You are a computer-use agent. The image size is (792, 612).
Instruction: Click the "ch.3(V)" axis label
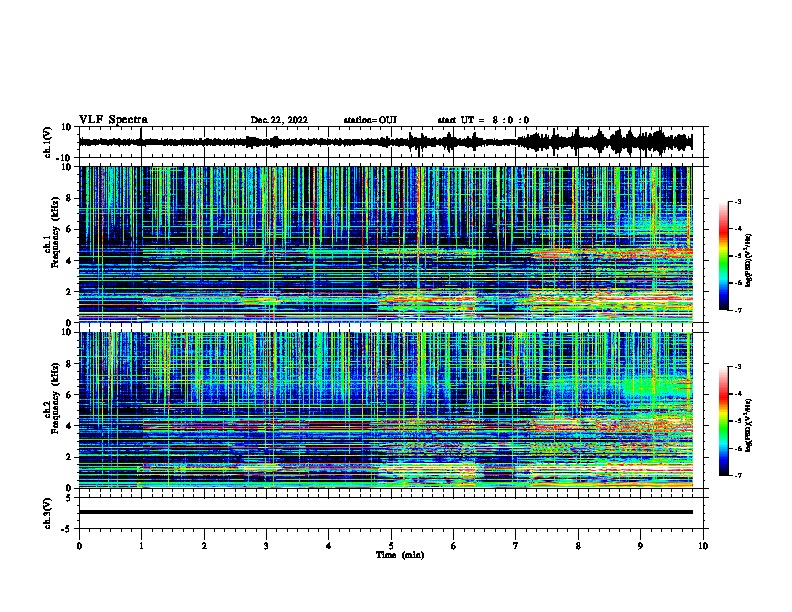pos(48,513)
